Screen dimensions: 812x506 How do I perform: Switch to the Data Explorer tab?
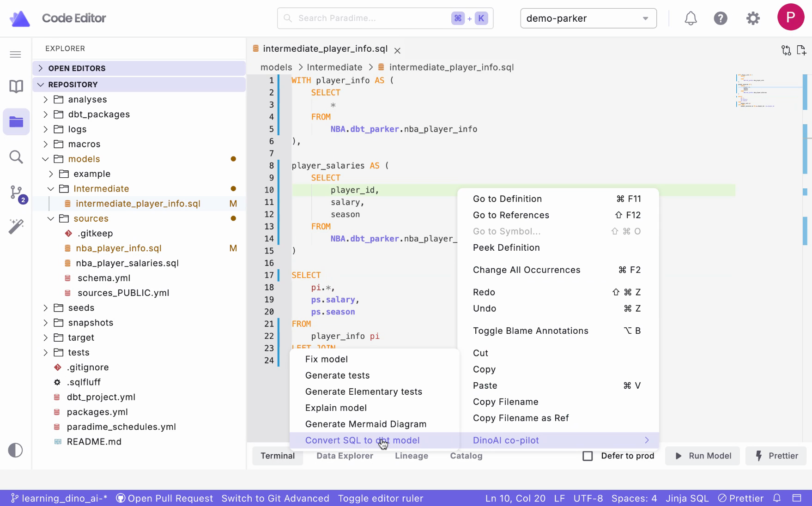click(345, 456)
